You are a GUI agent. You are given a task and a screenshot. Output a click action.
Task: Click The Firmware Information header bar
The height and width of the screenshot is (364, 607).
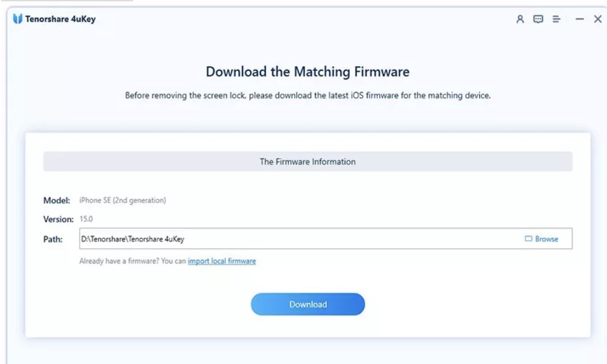[308, 162]
